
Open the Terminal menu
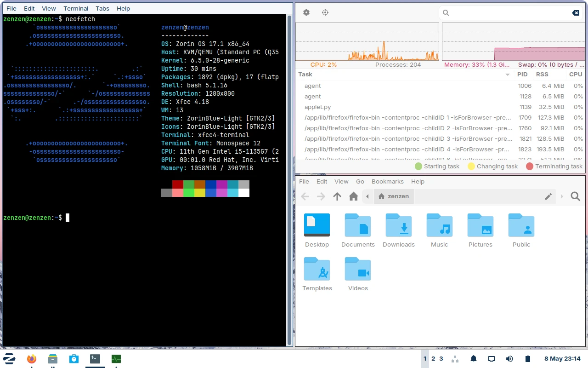click(76, 8)
